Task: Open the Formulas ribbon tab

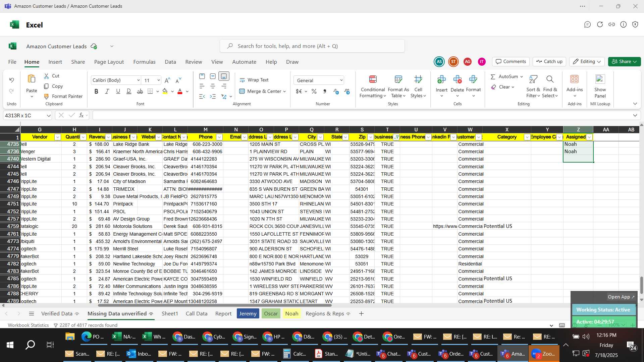Action: [144, 62]
